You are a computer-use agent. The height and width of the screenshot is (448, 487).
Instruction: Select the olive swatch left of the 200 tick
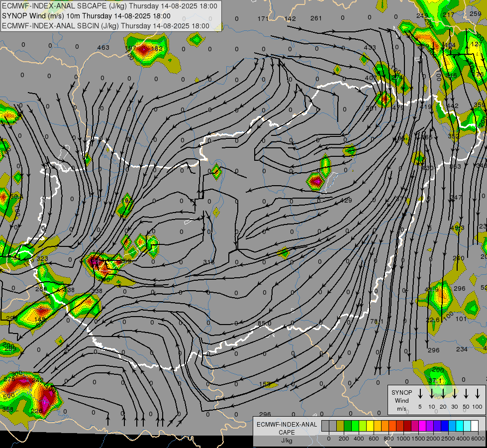(x=340, y=426)
